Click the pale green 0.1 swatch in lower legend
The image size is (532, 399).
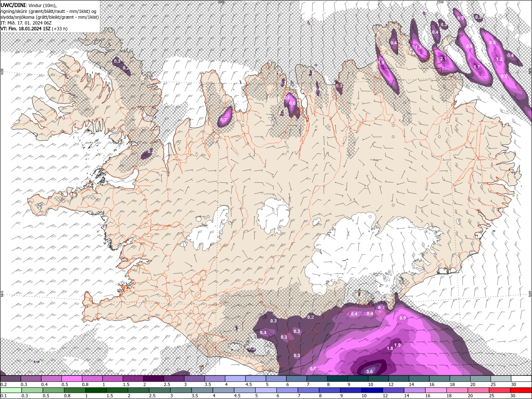[x=11, y=390]
